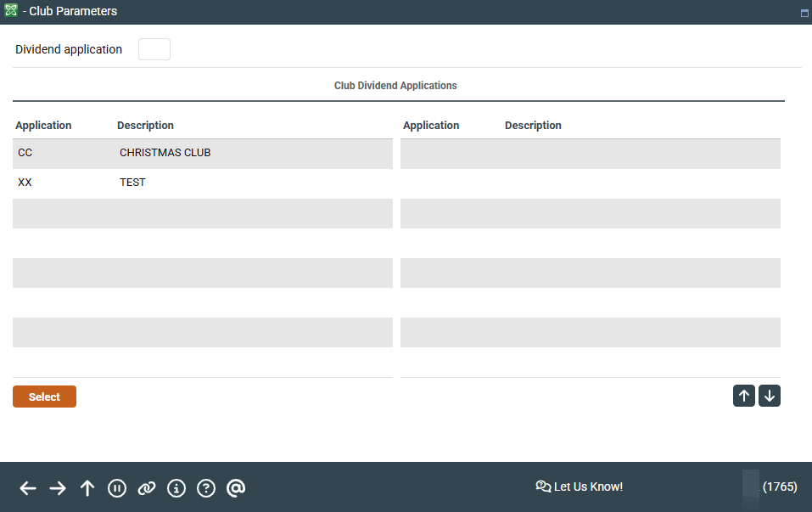Click the @ symbol icon

coord(236,487)
